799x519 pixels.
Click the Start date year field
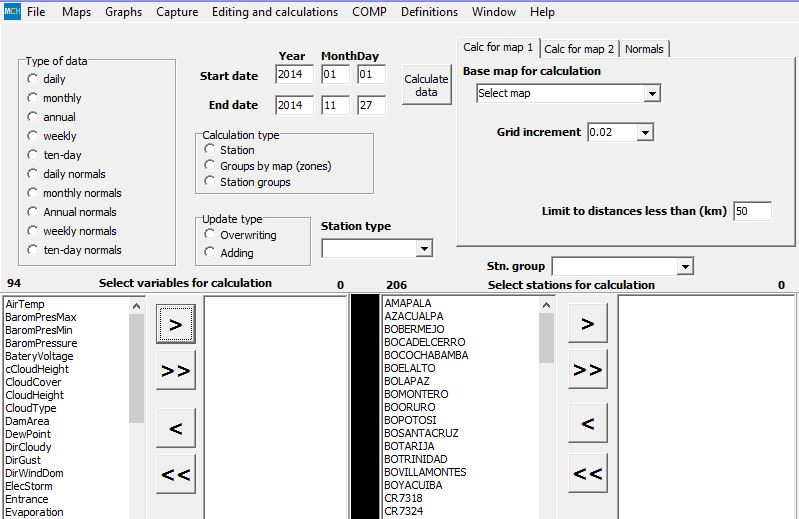[294, 75]
